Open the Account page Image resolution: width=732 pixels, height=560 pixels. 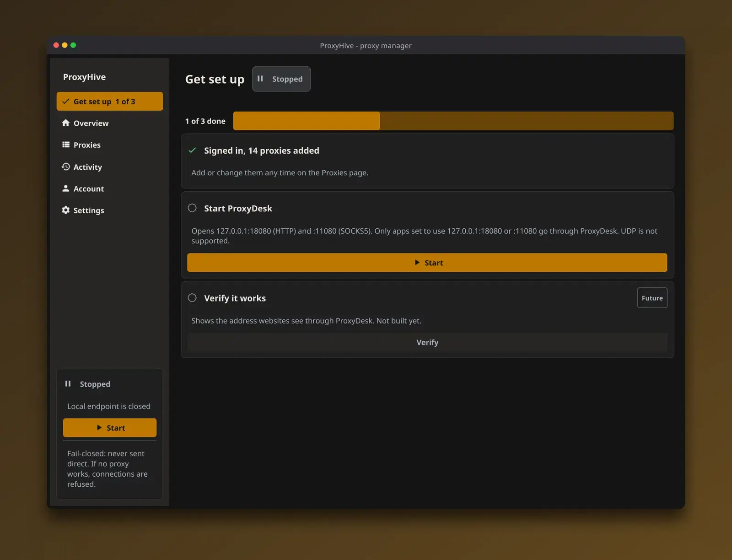[109, 188]
